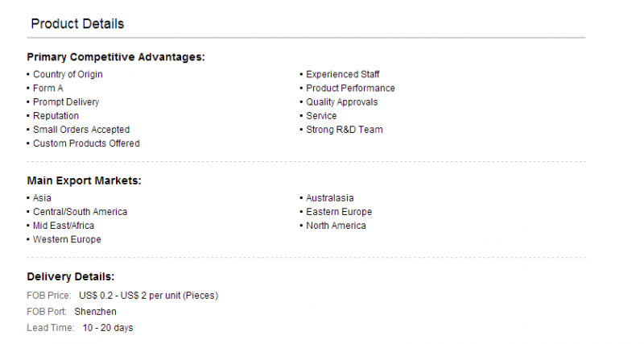Click the Product Details heading
Image resolution: width=644 pixels, height=344 pixels.
click(x=77, y=24)
